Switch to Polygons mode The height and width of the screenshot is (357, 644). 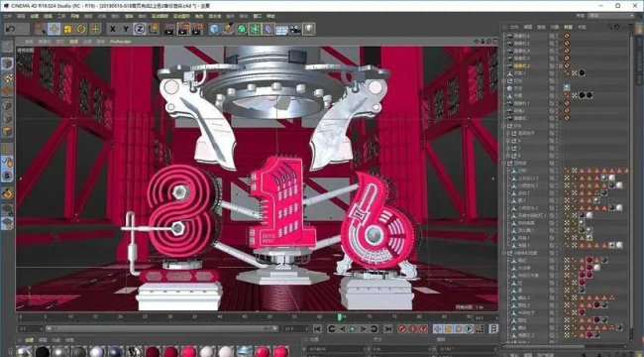coord(7,132)
